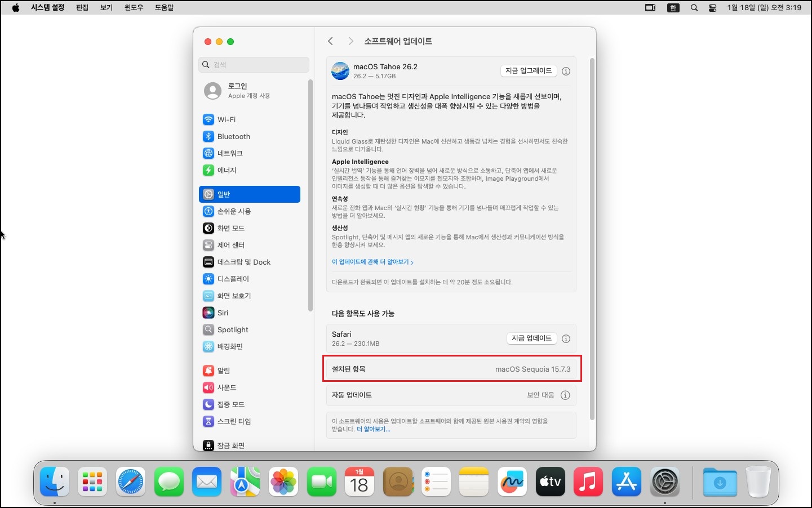
Task: Open App Store from the Dock
Action: coord(627,482)
